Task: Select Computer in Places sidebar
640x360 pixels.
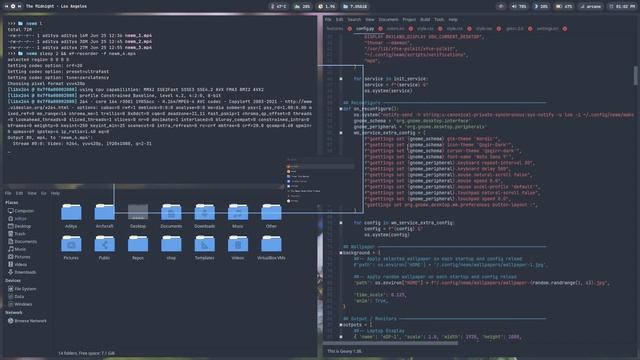Action: tap(21, 211)
